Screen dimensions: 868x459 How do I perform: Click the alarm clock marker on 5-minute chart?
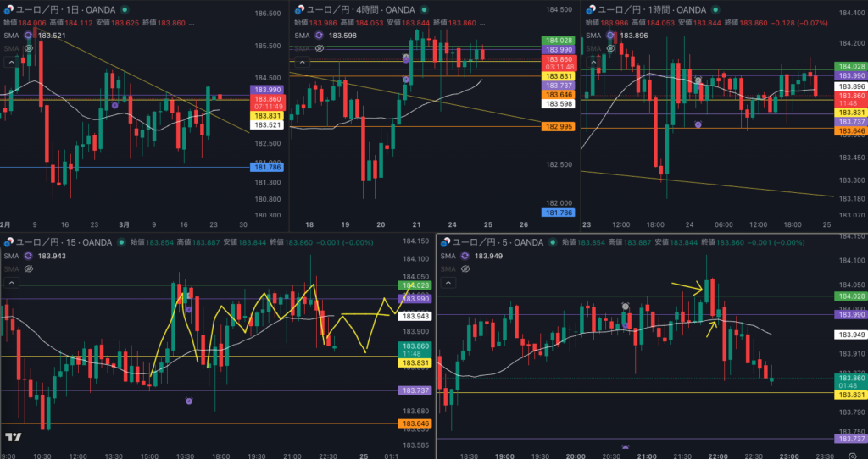click(625, 306)
